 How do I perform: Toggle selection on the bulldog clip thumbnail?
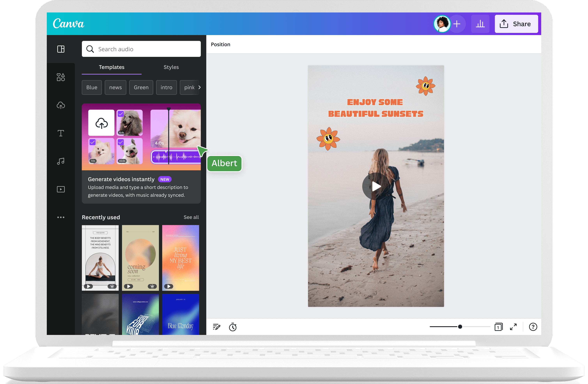(121, 142)
